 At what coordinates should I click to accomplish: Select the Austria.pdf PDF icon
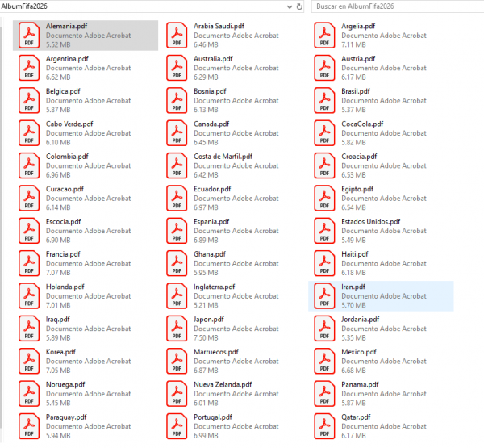(x=324, y=68)
